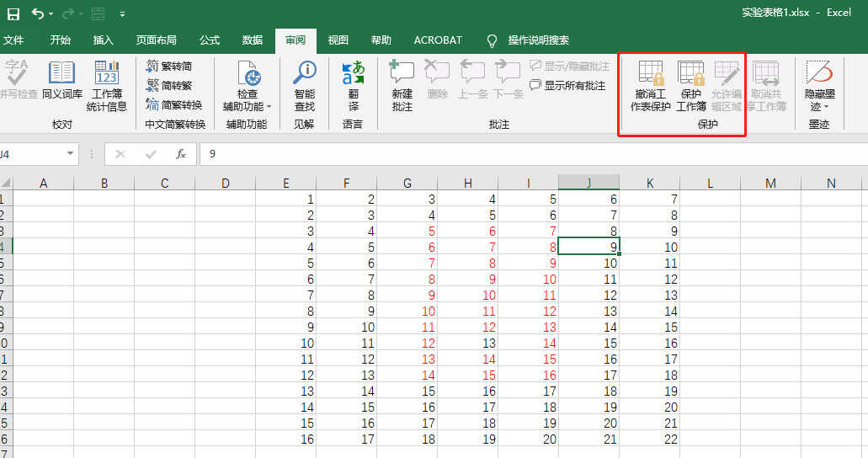Screen dimensions: 868x458
Task: Open the 帮助 tab
Action: [x=381, y=40]
